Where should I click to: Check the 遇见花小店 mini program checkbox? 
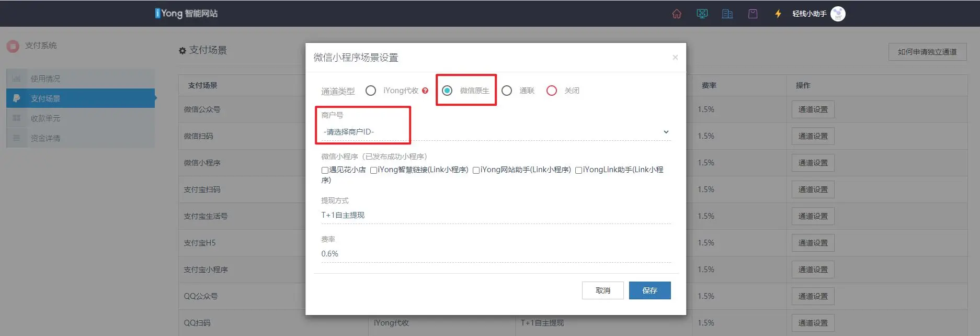[x=325, y=170]
